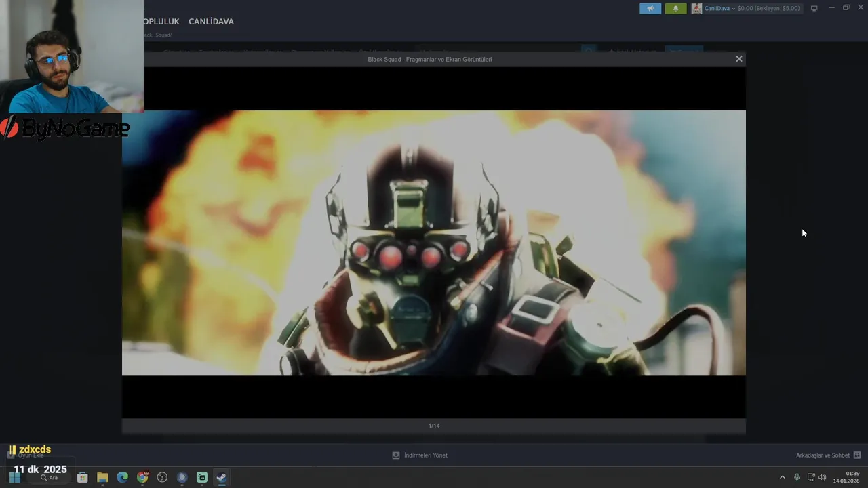Screen dimensions: 868x488
Task: Open the round blue app in taskbar
Action: pos(182,477)
